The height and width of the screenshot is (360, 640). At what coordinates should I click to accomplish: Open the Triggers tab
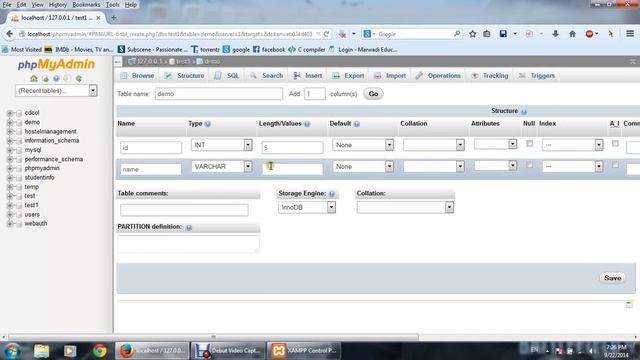pos(537,76)
